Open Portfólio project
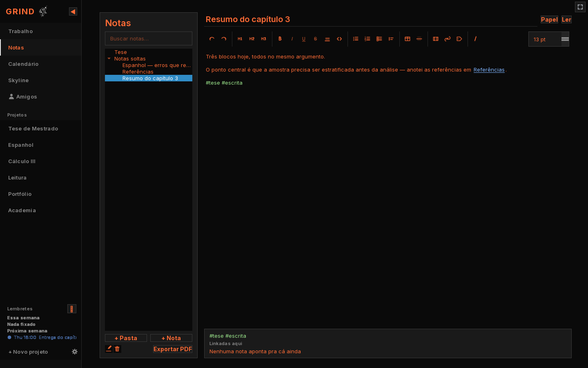The height and width of the screenshot is (368, 588). (41, 194)
